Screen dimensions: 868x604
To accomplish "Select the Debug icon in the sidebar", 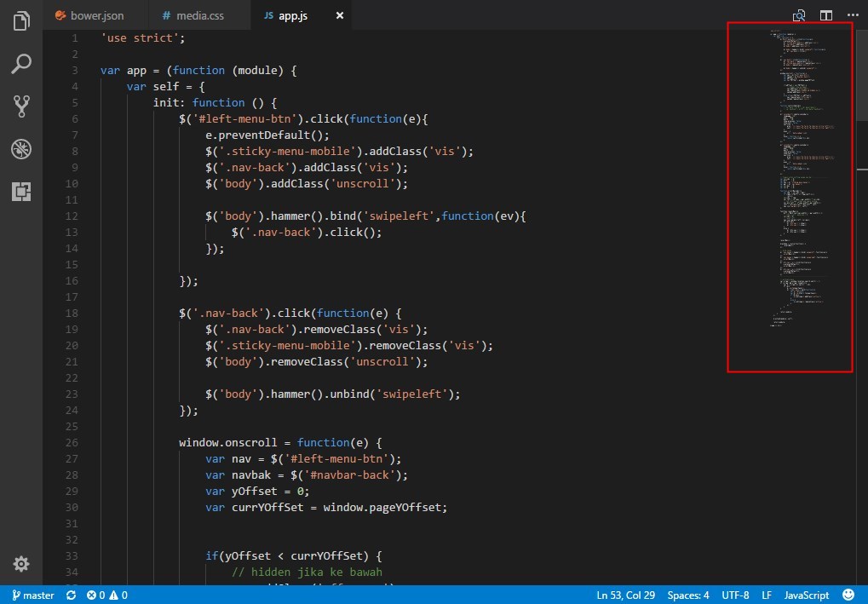I will pyautogui.click(x=20, y=148).
